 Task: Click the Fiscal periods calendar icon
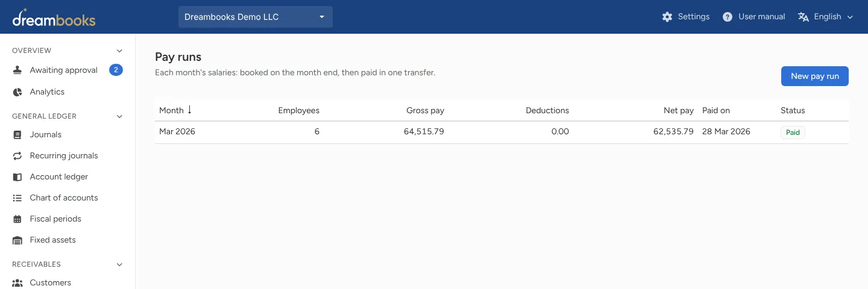click(17, 219)
